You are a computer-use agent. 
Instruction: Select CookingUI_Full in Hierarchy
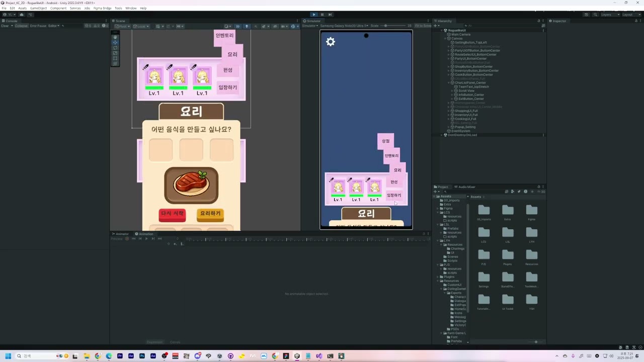pos(465,119)
